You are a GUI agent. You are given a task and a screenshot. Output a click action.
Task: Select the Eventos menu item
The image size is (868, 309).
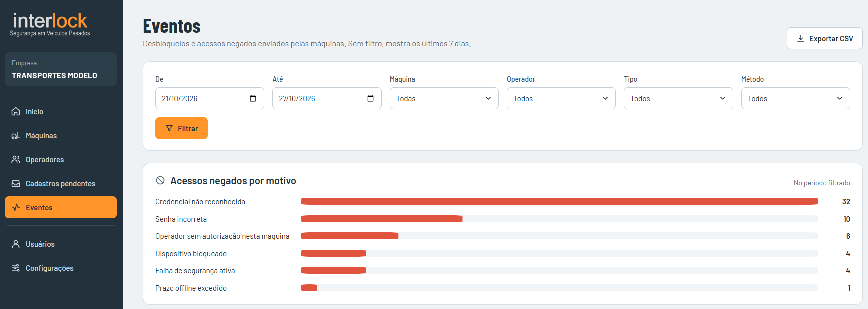(61, 207)
